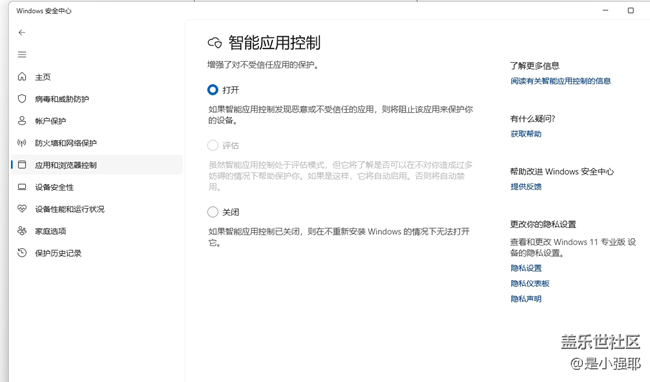Click the firewall antenna icon

click(x=22, y=143)
